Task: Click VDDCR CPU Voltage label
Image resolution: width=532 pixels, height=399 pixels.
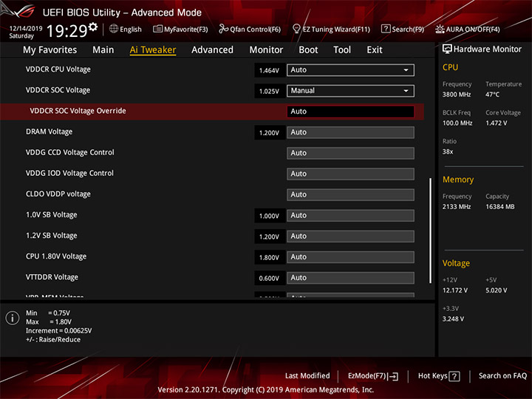Action: [x=58, y=69]
